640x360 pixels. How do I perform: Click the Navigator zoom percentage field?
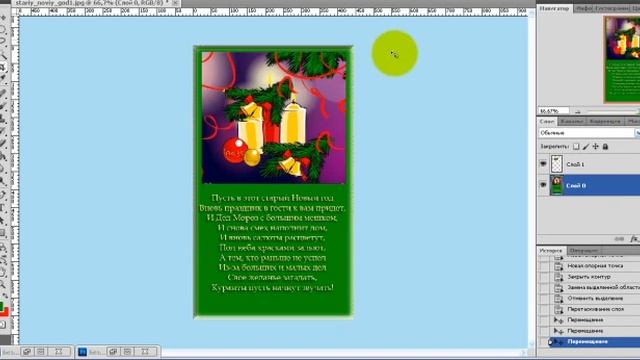(x=553, y=111)
